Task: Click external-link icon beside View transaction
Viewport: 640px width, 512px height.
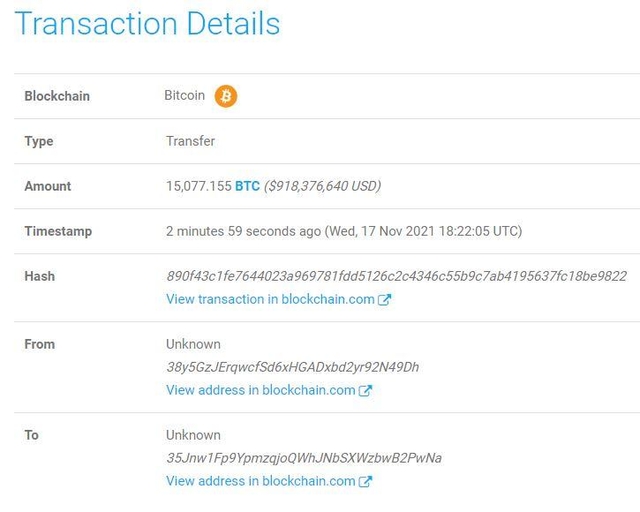Action: [x=384, y=300]
